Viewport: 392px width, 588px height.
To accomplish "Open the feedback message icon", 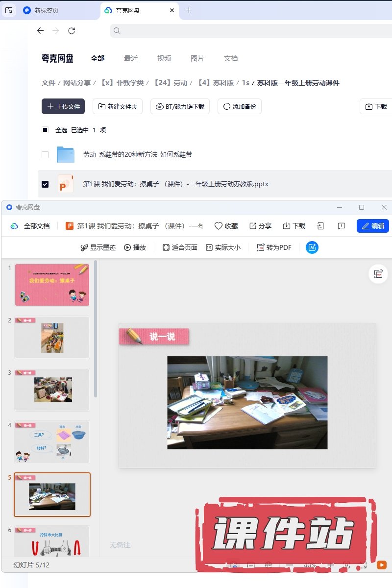I will point(342,226).
